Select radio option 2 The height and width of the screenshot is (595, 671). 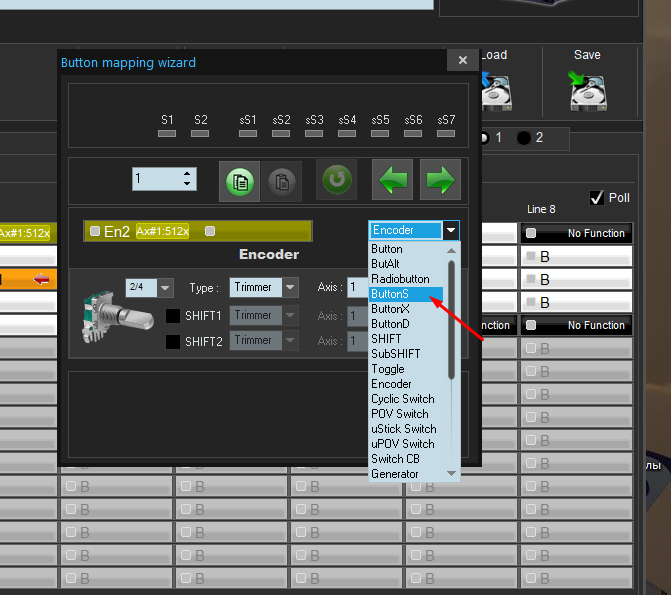524,138
